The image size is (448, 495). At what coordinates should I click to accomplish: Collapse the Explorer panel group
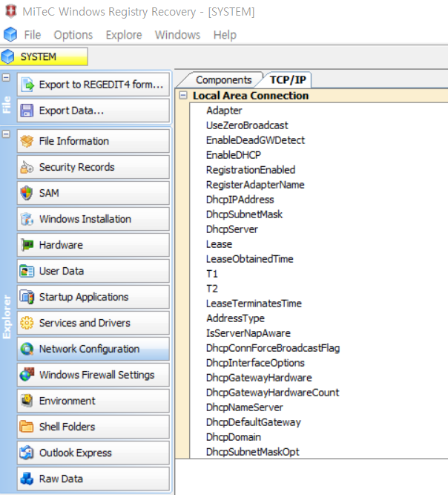pyautogui.click(x=6, y=134)
